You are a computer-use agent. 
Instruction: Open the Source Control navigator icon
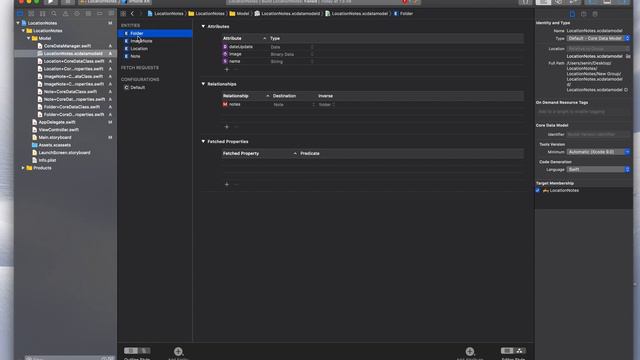(31, 13)
